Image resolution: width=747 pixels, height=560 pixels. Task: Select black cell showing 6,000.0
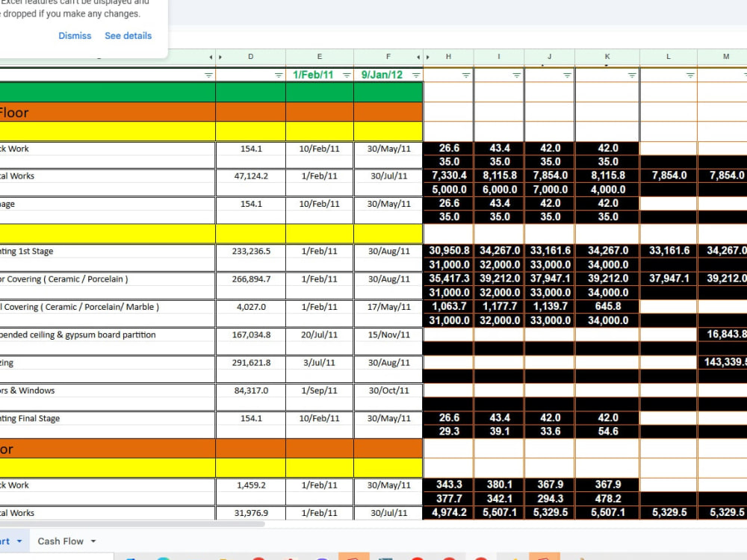[x=499, y=190]
